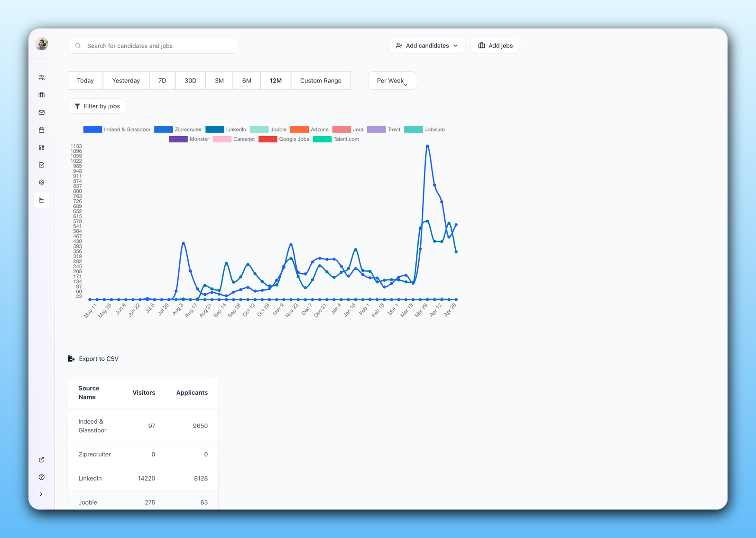Screen dimensions: 756x538
Task: Click the Add jobs button
Action: [x=495, y=46]
